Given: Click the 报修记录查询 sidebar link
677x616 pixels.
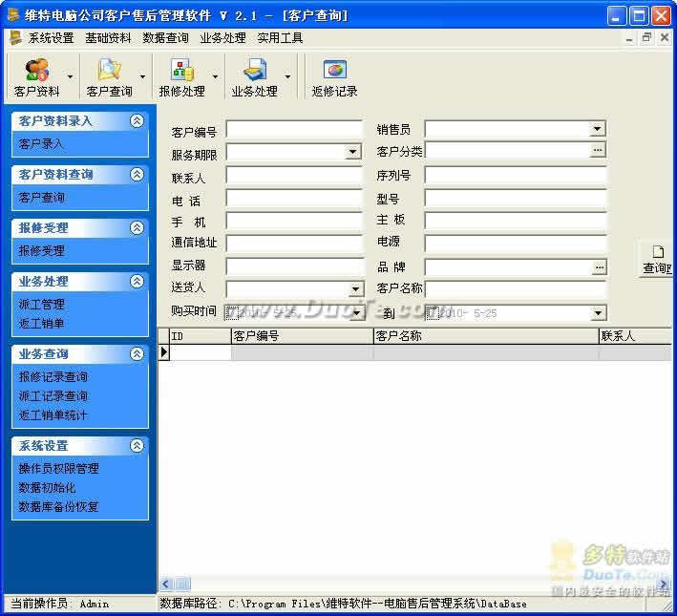Looking at the screenshot, I should 53,377.
